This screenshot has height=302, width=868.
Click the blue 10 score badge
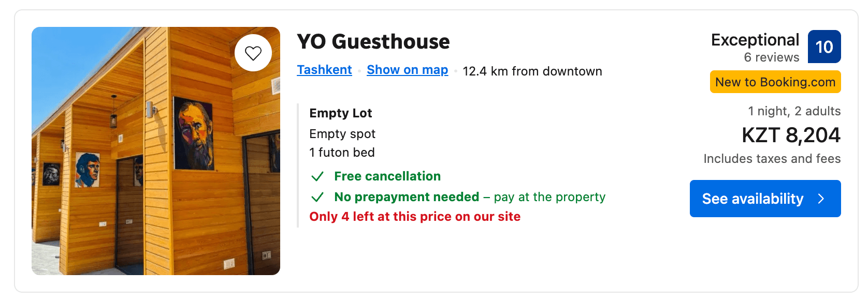pyautogui.click(x=824, y=47)
